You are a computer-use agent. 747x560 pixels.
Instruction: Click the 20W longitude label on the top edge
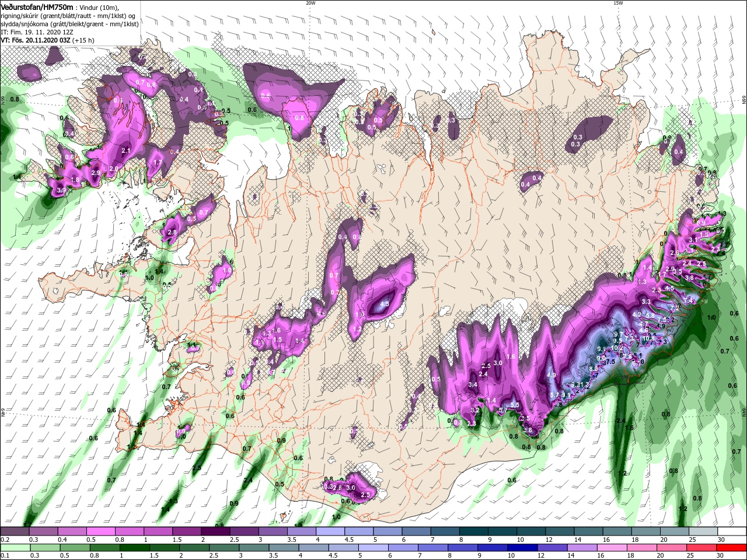310,3
